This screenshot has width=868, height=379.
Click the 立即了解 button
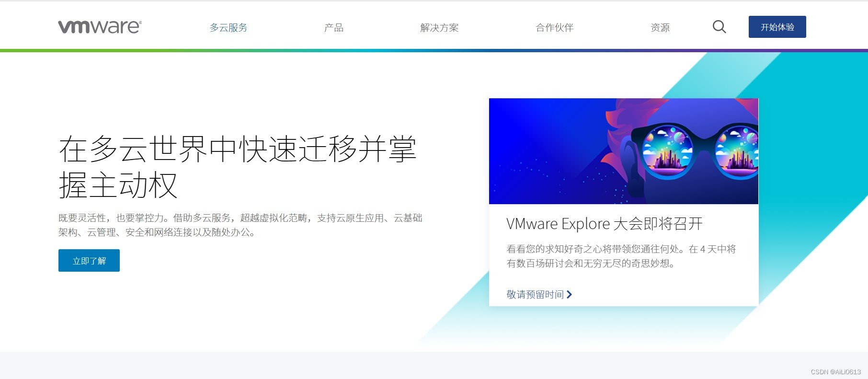click(89, 261)
